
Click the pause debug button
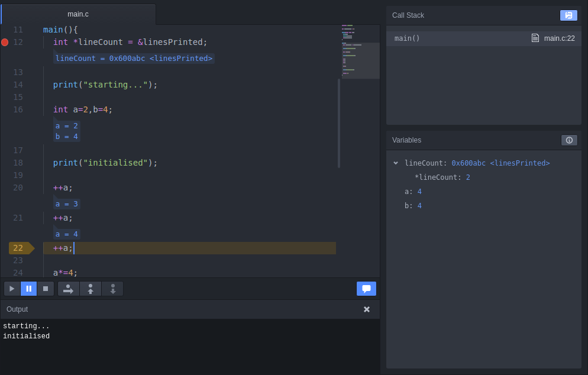click(28, 289)
